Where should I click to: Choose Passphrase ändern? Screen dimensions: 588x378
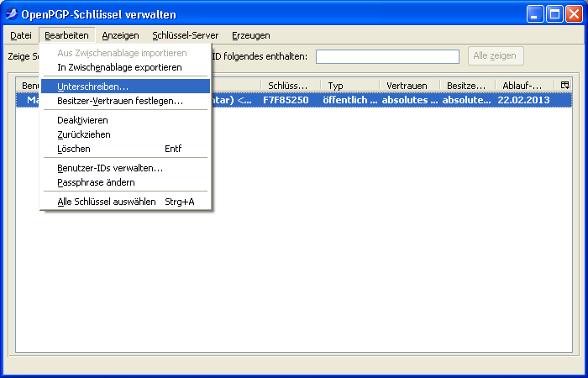(125, 182)
